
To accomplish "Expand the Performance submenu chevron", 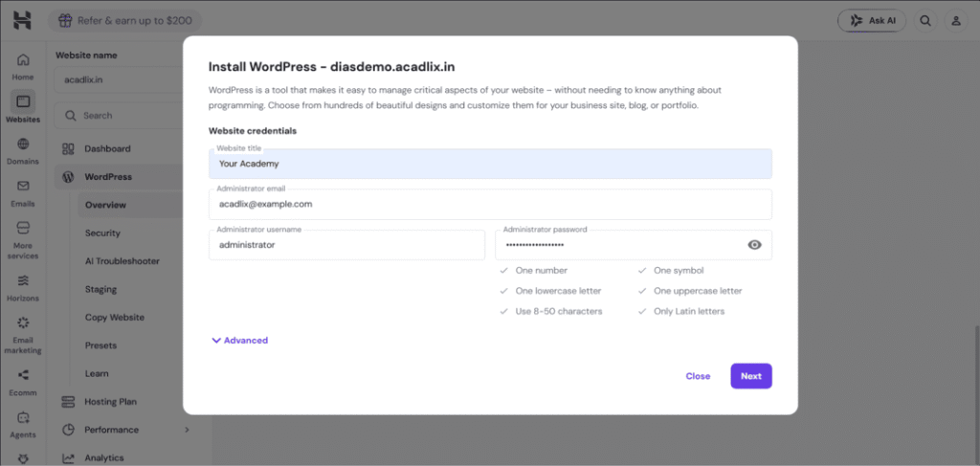I will click(x=187, y=430).
